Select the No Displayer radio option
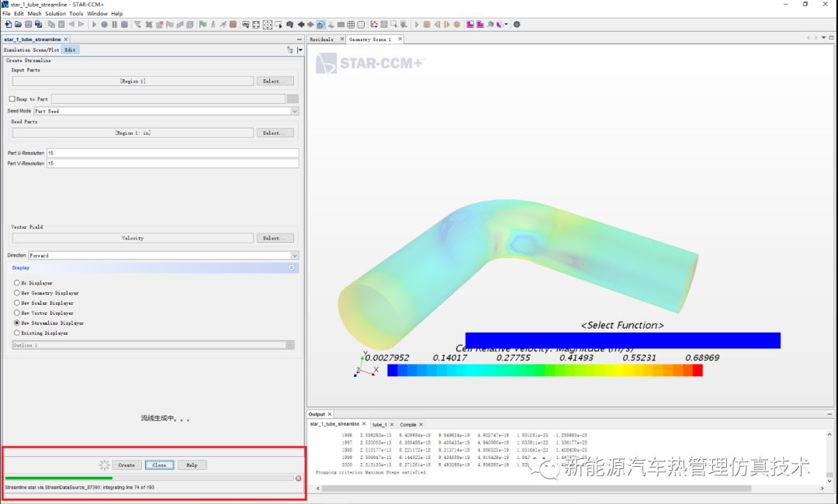Image resolution: width=838 pixels, height=504 pixels. (16, 282)
